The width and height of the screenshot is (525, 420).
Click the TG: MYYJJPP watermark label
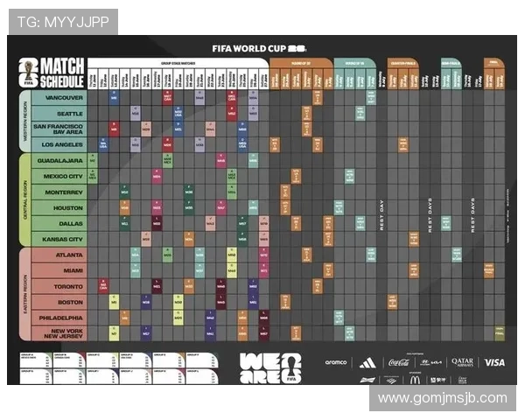tap(63, 21)
